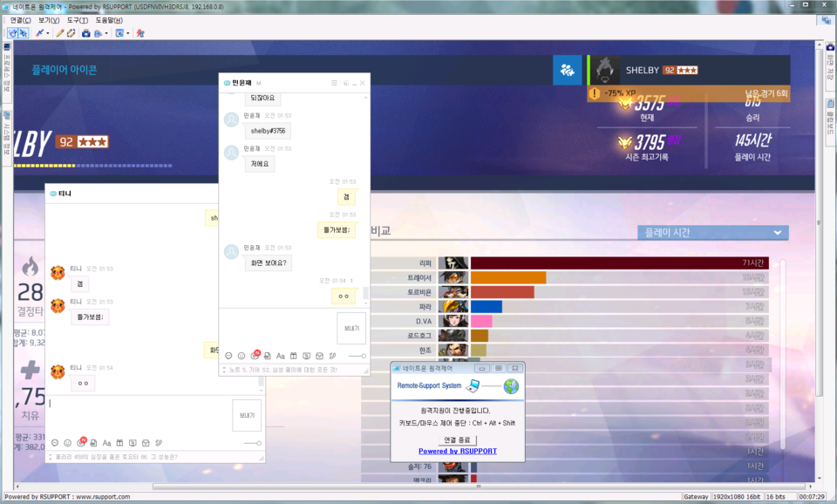Viewport: 837px width, 504px height.
Task: Click the Aa font icon in 민윤재 chat
Action: pyautogui.click(x=281, y=356)
